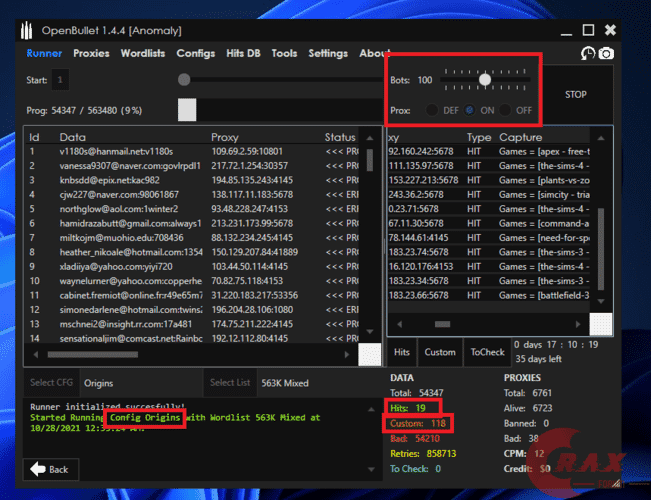This screenshot has width=651, height=500.
Task: Right arrow of data list horizontal scrollbar
Action: point(347,355)
